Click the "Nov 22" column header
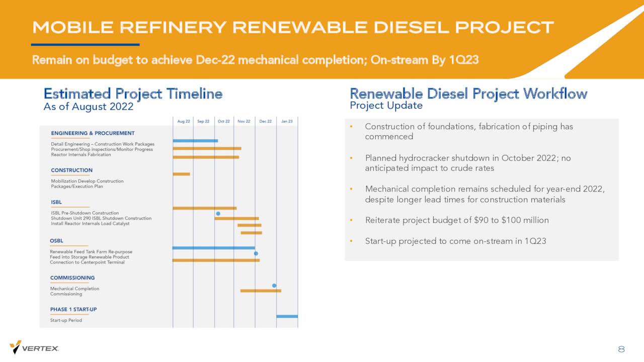Viewport: 644px width, 362px height. tap(244, 121)
